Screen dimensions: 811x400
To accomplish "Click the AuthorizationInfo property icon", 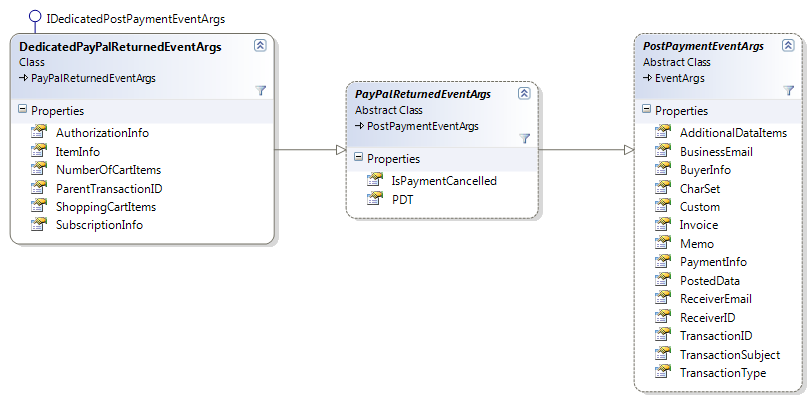I will click(39, 132).
